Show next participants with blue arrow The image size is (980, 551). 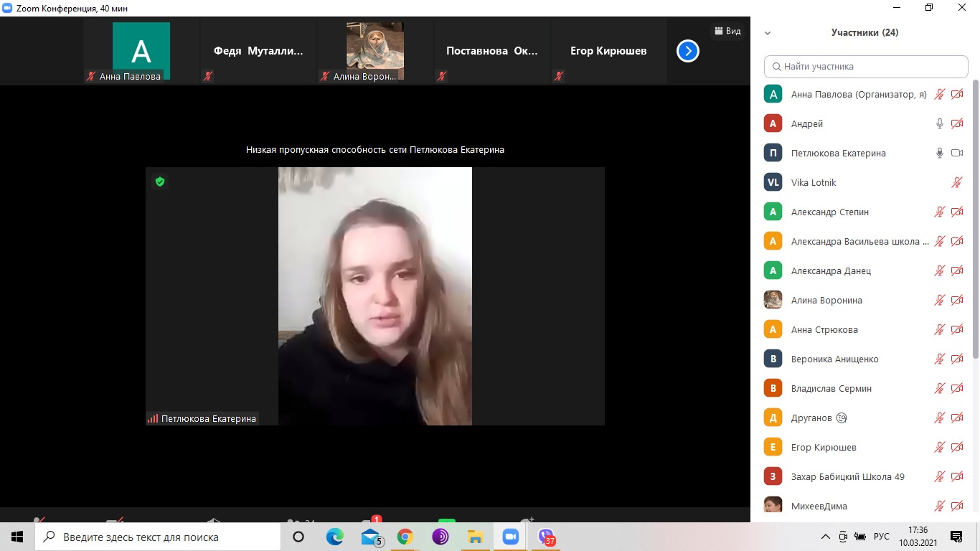click(687, 51)
